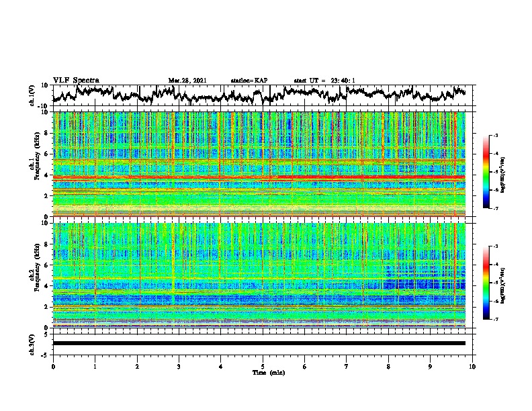Click the ch.2 color scale bar
532x411 pixels.
click(486, 283)
